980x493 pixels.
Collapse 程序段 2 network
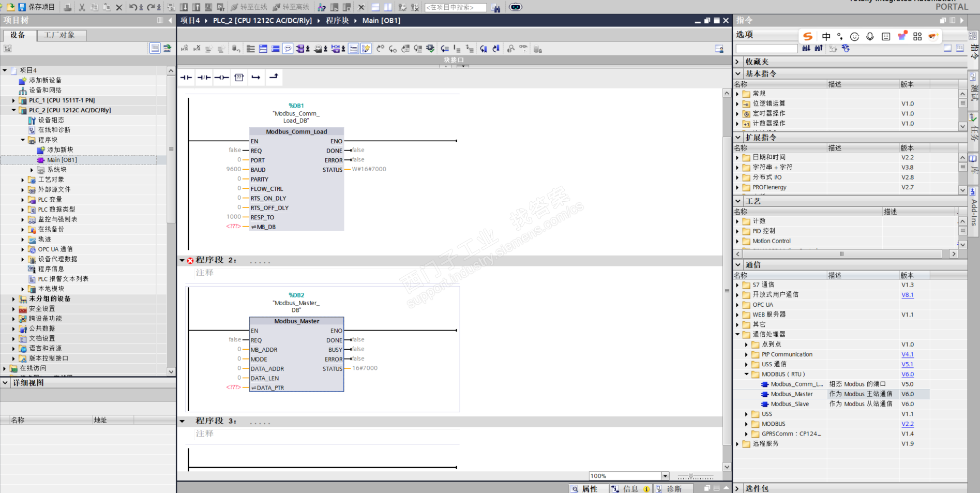tap(182, 260)
